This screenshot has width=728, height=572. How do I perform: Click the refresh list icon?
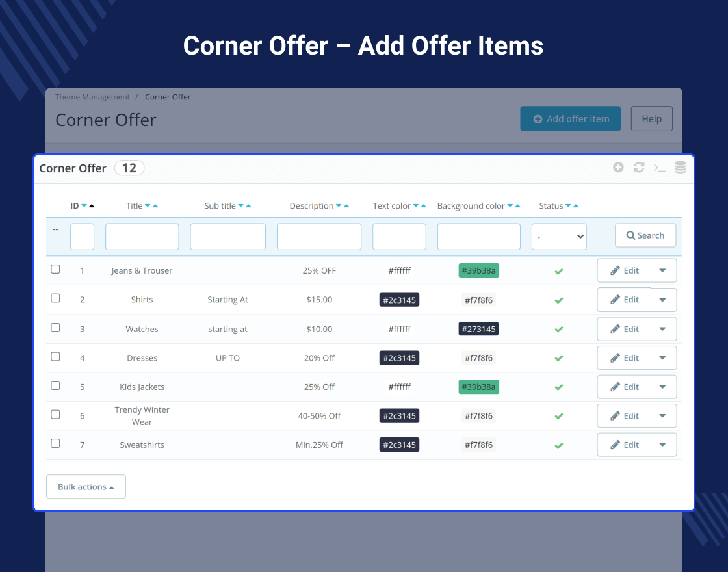(639, 167)
